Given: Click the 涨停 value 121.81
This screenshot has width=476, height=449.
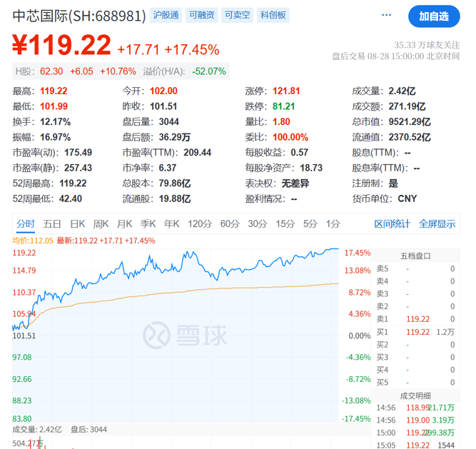Looking at the screenshot, I should click(286, 91).
